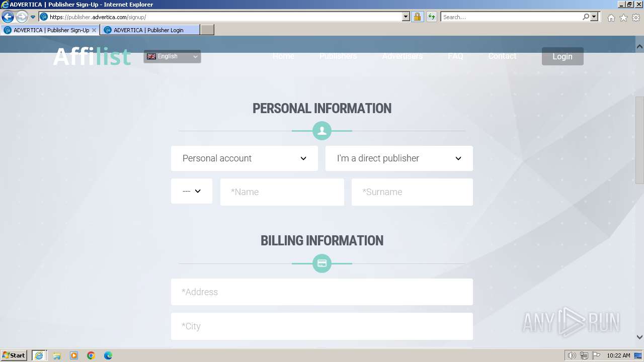
Task: Click the page scrollbar up arrow
Action: 639,47
